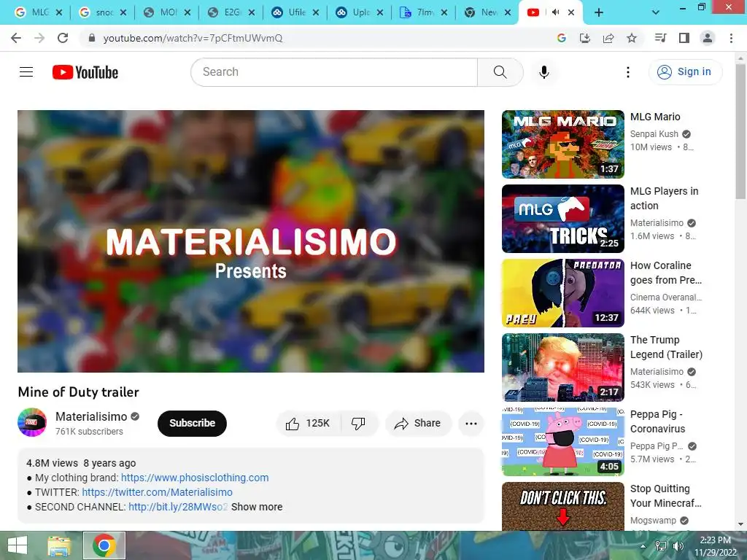Click the MLG Mario video title

tap(655, 117)
